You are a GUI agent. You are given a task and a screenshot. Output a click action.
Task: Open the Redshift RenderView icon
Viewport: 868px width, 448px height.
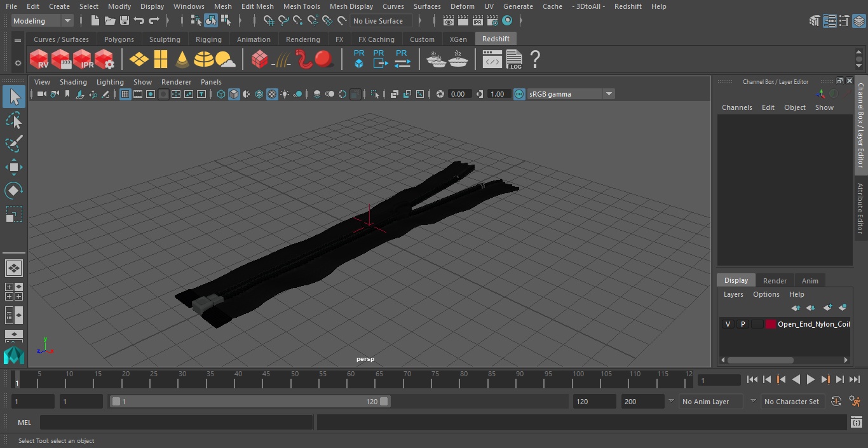click(39, 60)
